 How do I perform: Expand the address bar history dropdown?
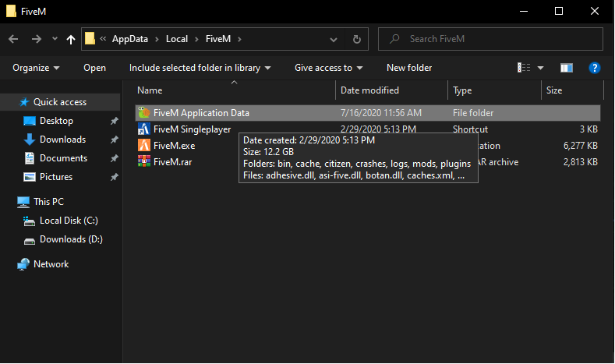pyautogui.click(x=334, y=39)
